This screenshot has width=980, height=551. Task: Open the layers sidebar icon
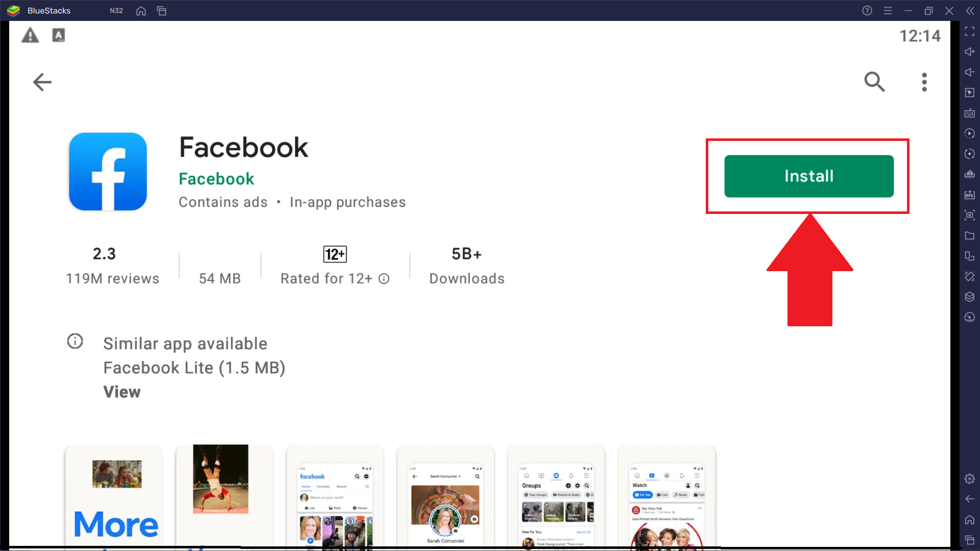tap(970, 297)
